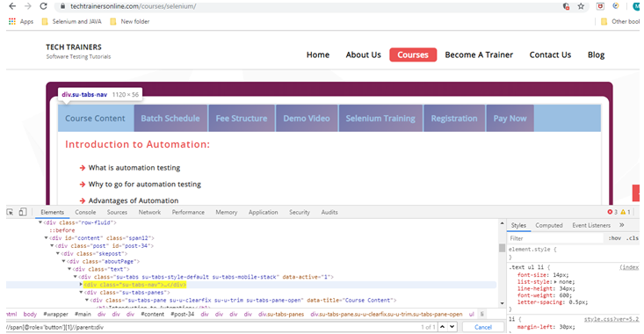
Task: Open the Registration tab
Action: [454, 119]
